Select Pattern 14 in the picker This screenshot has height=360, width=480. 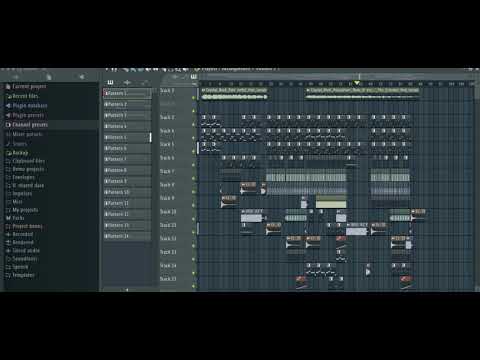pos(127,236)
